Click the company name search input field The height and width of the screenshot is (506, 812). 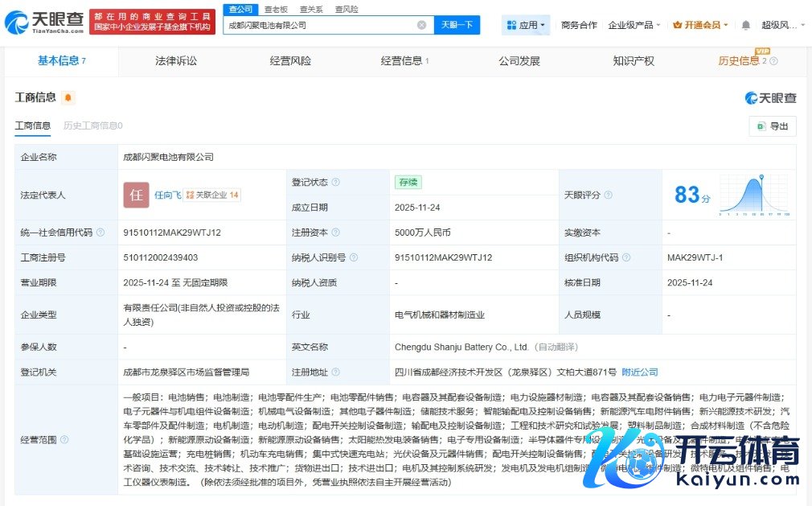click(x=322, y=25)
